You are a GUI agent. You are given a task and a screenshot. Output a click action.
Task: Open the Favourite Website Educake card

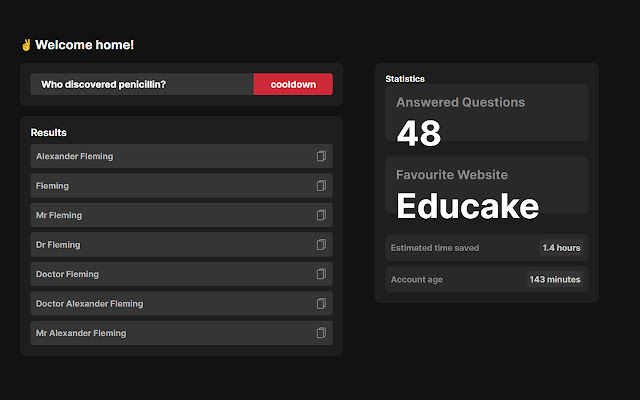point(487,192)
